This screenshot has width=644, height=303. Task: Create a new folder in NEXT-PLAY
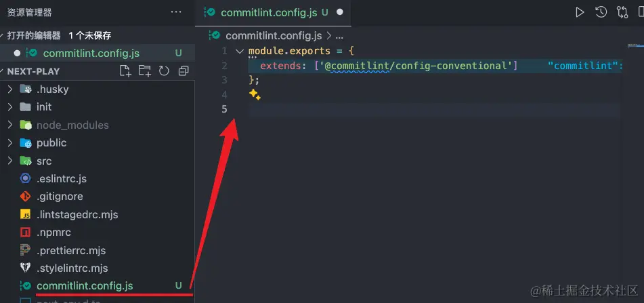144,70
